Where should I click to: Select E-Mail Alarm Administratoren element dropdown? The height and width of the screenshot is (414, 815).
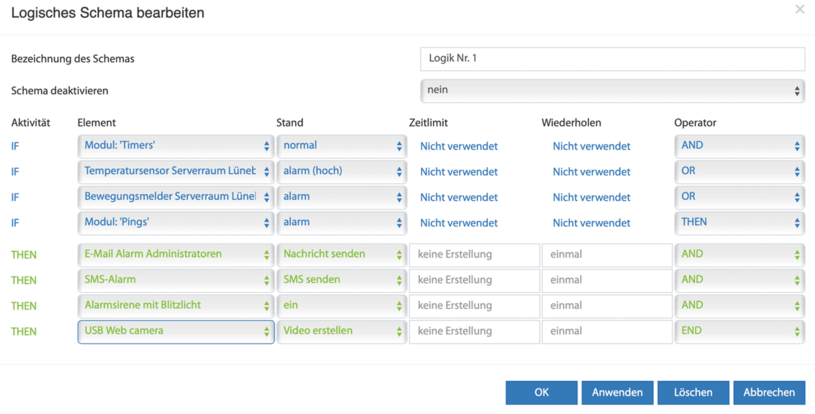(x=176, y=255)
